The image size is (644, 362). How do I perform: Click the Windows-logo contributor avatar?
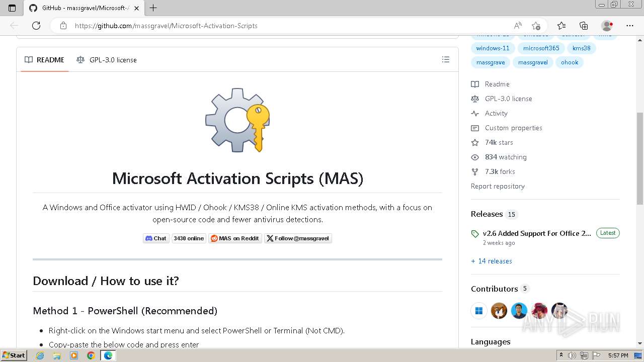click(479, 311)
